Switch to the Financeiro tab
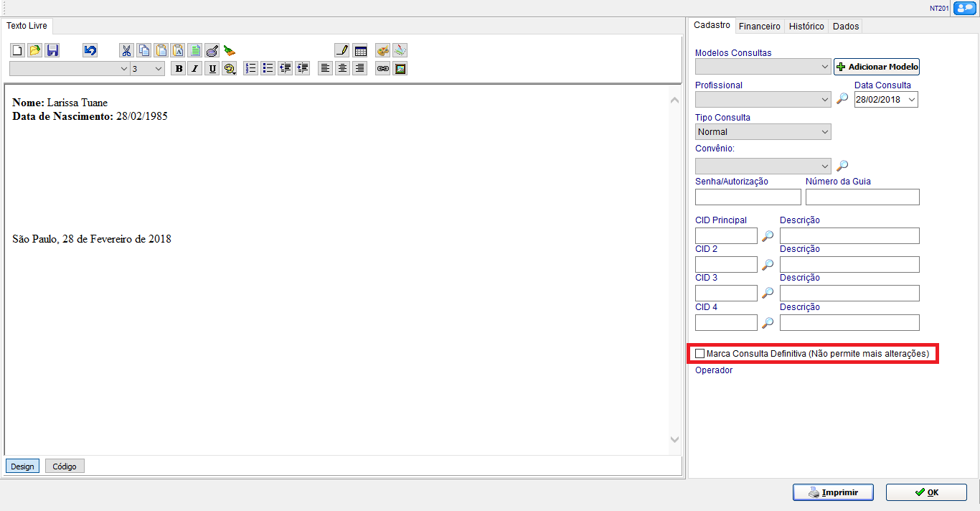The image size is (980, 511). click(759, 26)
